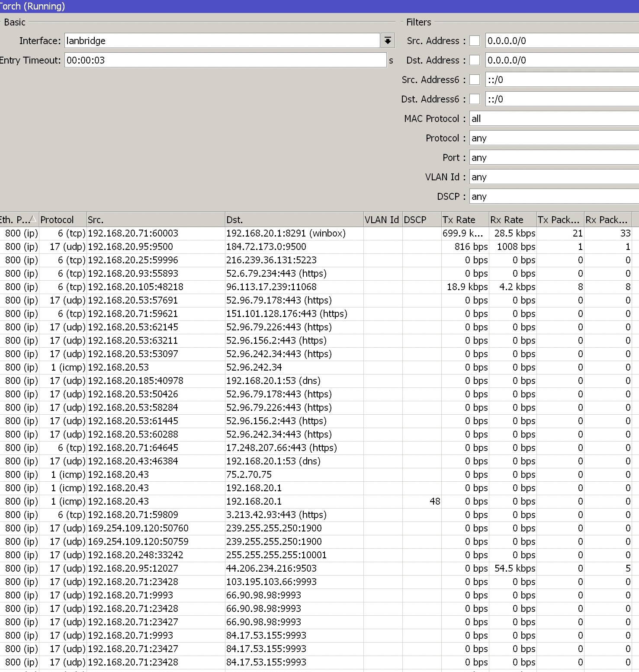Screen dimensions: 639x672
Task: Sort by the Protocol column header
Action: pos(62,219)
